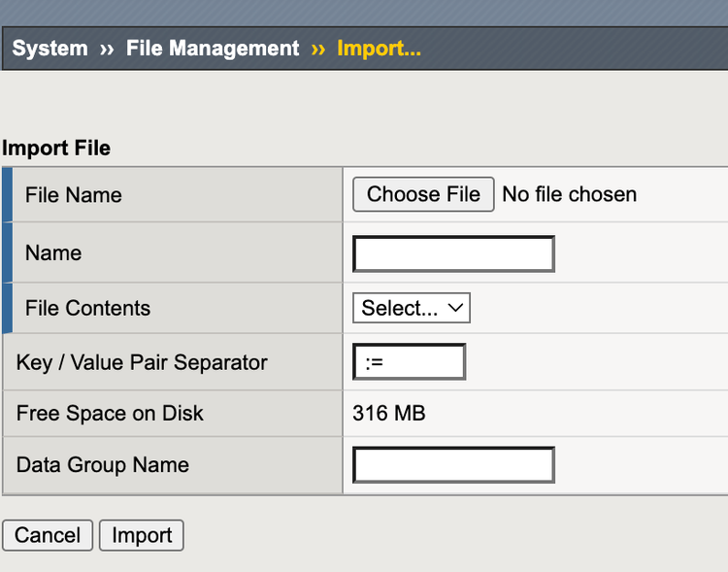The height and width of the screenshot is (572, 728).
Task: Click the Import File section heading
Action: (x=56, y=149)
